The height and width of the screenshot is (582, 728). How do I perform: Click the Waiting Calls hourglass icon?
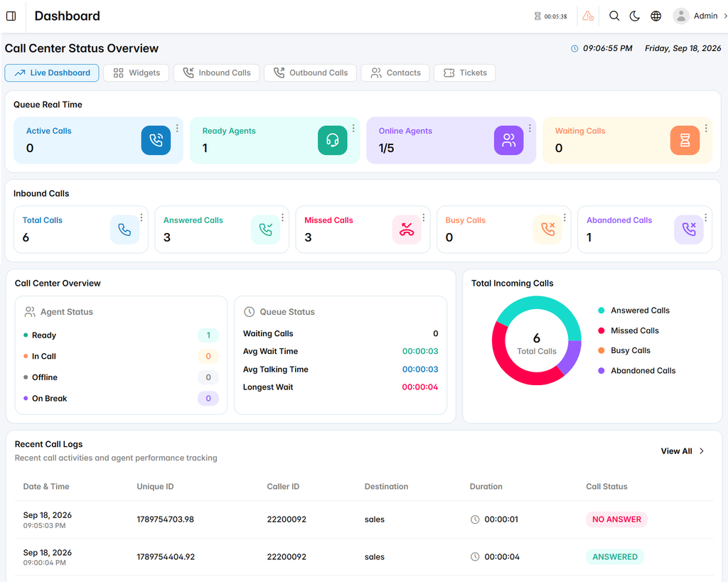(685, 140)
